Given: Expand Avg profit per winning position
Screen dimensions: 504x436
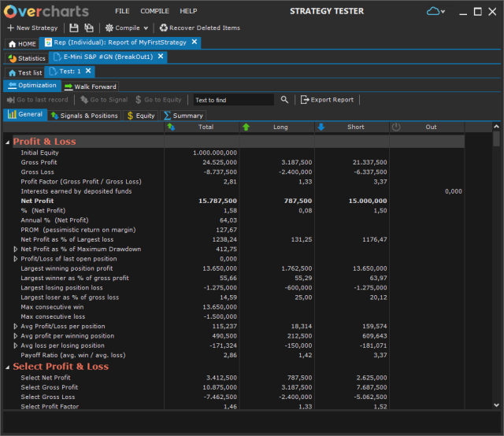Looking at the screenshot, I should [x=16, y=336].
